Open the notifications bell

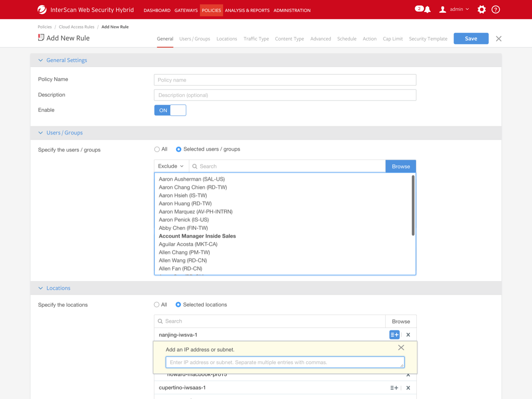coord(427,10)
